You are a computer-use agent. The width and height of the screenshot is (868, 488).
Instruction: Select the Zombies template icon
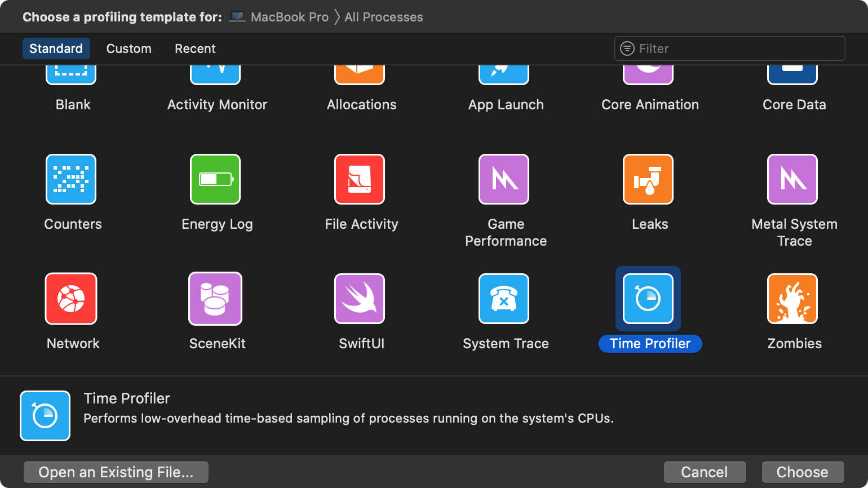click(792, 299)
